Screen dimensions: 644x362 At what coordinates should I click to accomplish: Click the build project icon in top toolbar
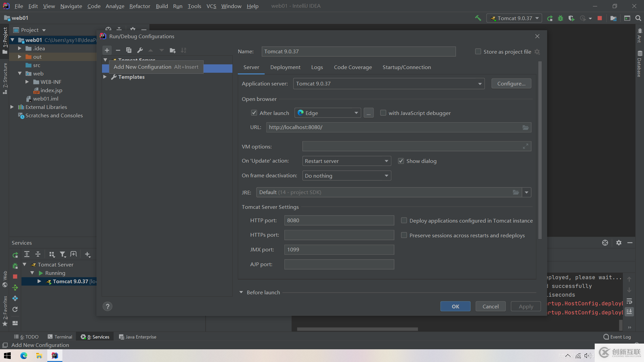[477, 18]
